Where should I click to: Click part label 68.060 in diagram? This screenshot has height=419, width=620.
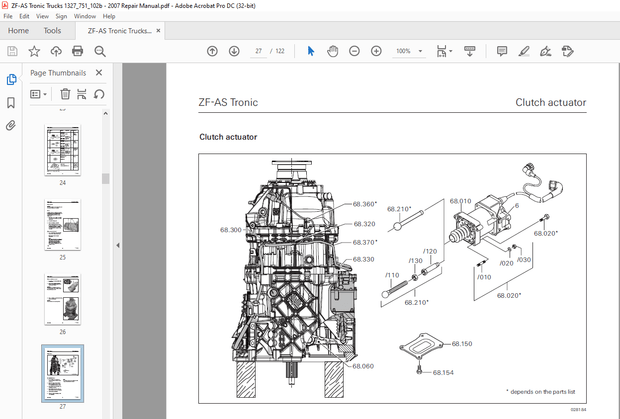[x=363, y=366]
